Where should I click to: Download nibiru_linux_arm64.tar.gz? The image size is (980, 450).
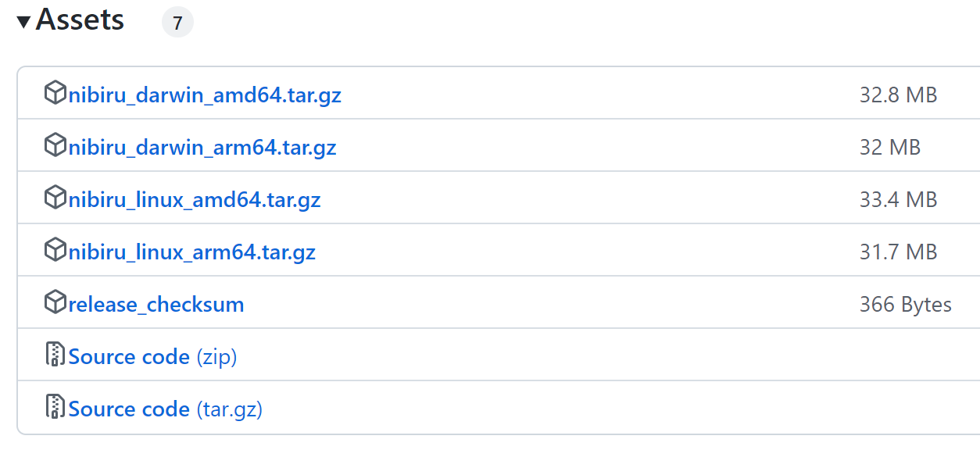pyautogui.click(x=192, y=252)
